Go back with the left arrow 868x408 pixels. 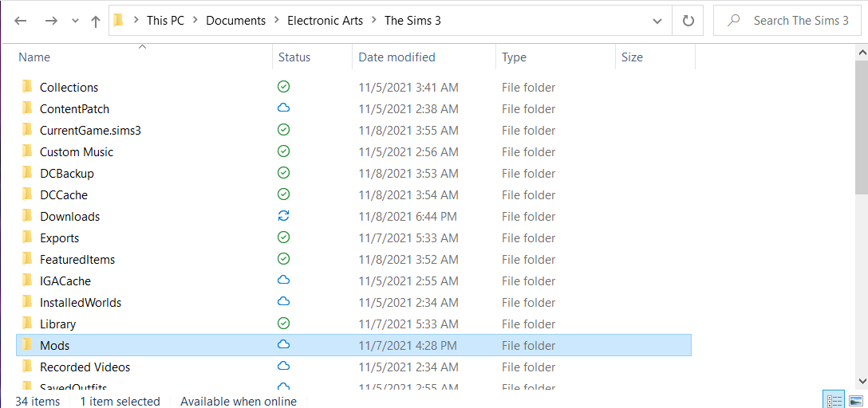coord(21,21)
